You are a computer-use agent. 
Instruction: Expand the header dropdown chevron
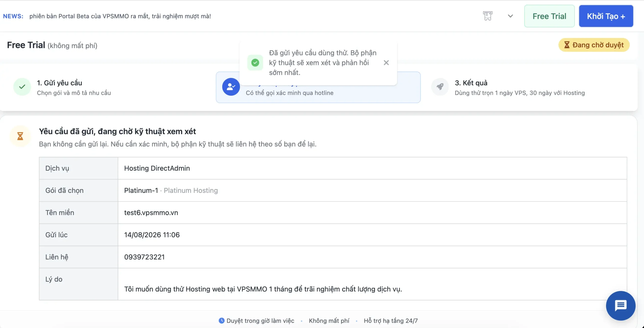pos(510,16)
